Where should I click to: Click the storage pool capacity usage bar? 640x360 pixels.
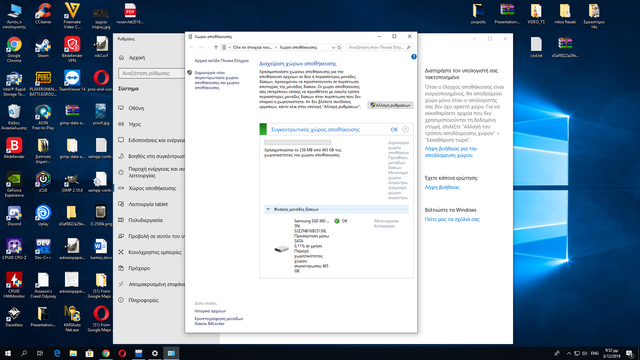(297, 142)
